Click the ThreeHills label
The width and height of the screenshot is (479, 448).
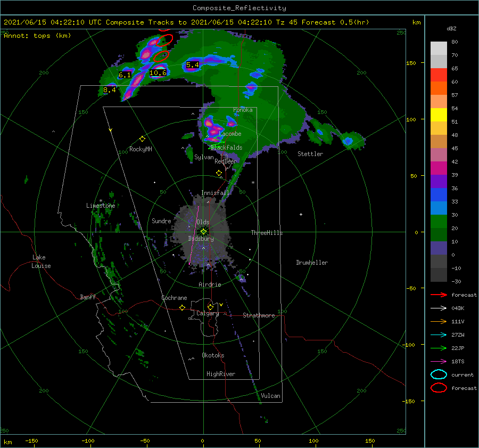pos(267,233)
